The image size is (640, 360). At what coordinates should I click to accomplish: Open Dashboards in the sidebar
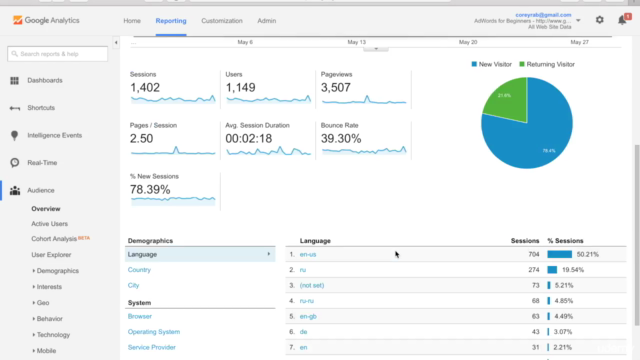[45, 80]
